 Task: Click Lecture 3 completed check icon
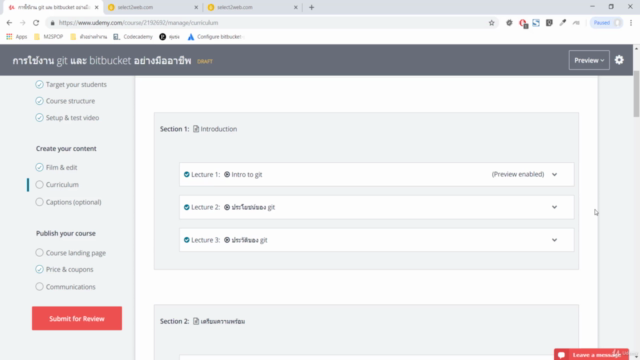(x=187, y=240)
